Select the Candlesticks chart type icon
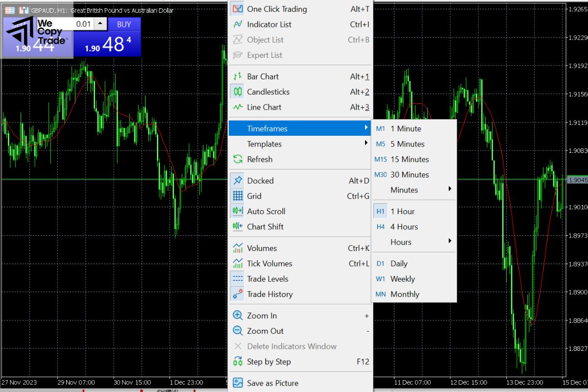The image size is (588, 392). pos(239,92)
